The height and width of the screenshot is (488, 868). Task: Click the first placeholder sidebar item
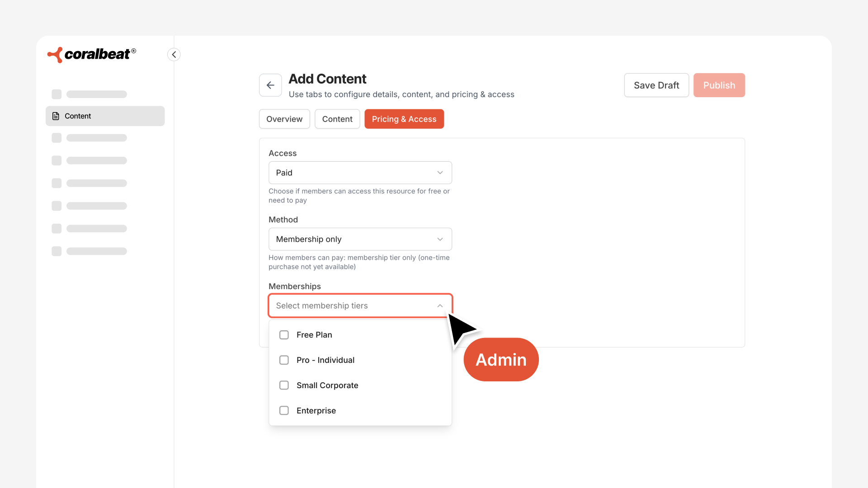point(90,94)
